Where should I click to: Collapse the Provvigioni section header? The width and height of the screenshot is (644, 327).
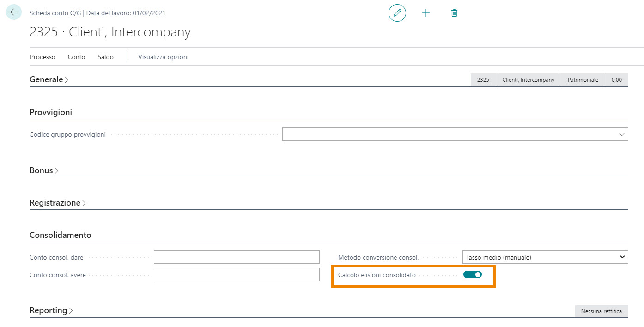pos(51,112)
